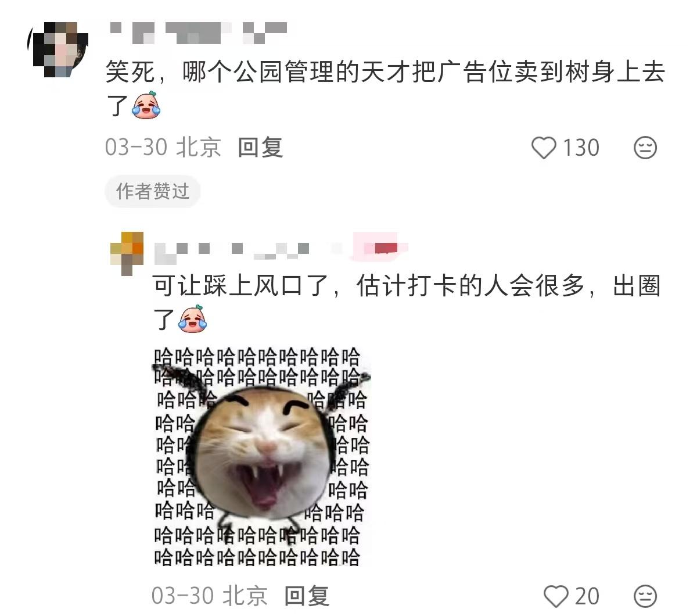This screenshot has height=616, width=697.
Task: Click 回复 under the cat meme reply
Action: pyautogui.click(x=307, y=596)
